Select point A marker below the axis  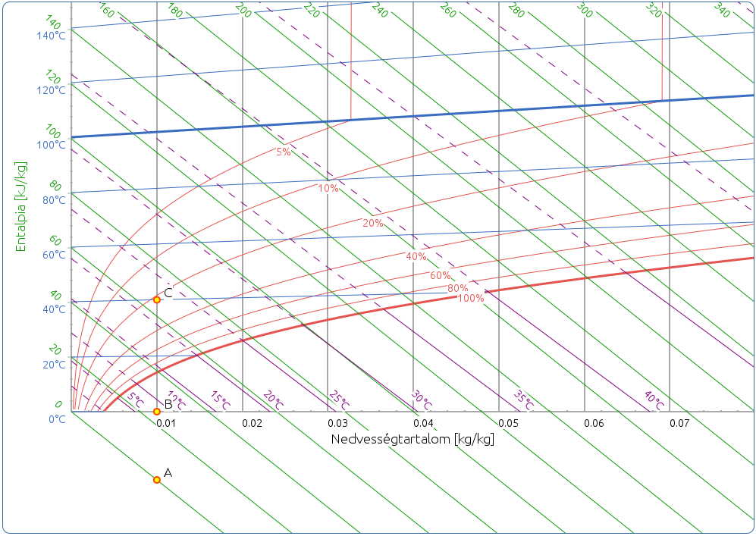(x=157, y=480)
